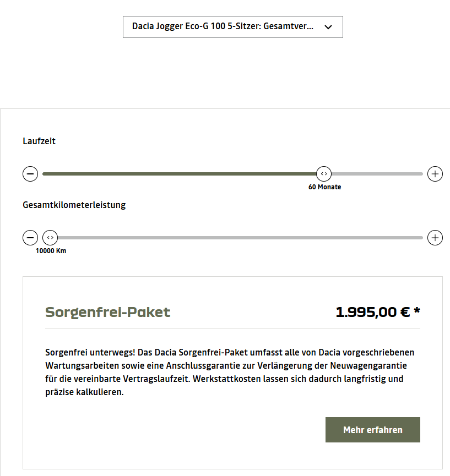Increase Gesamtkilometerleistung using the plus icon
This screenshot has height=476, width=450.
[x=435, y=238]
